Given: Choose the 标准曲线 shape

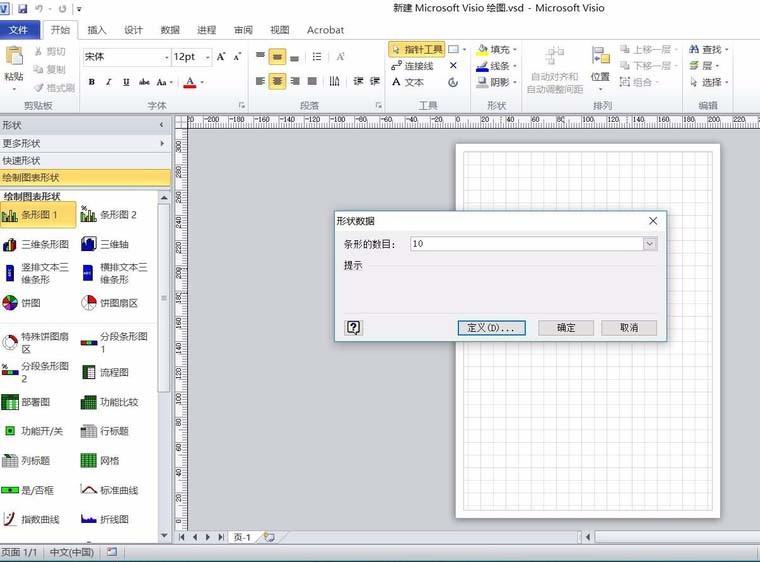Looking at the screenshot, I should (x=110, y=490).
